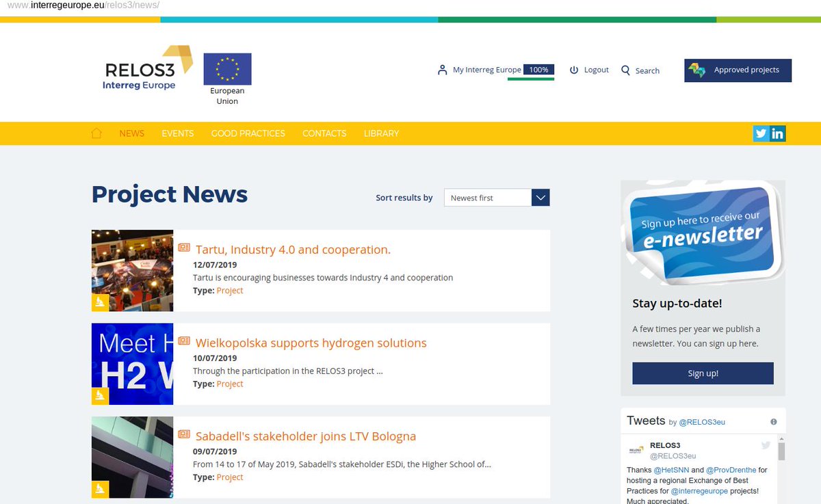The width and height of the screenshot is (821, 504).
Task: Open the RELOS3 Twitter icon
Action: pos(761,133)
